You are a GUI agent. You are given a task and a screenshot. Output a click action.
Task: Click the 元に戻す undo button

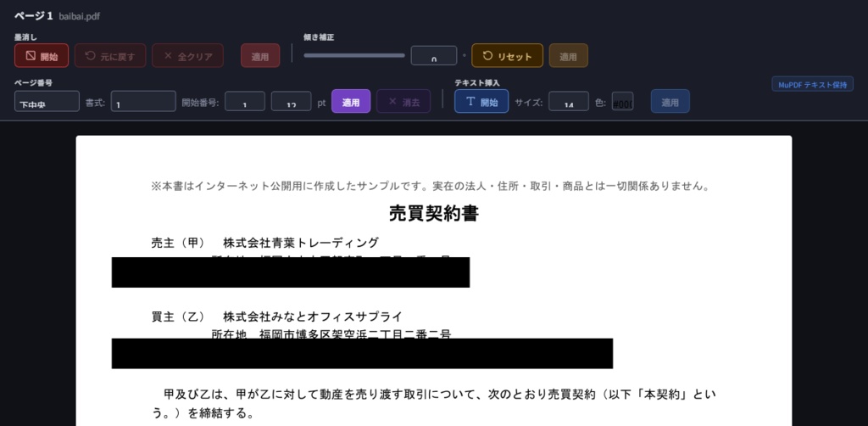[110, 55]
